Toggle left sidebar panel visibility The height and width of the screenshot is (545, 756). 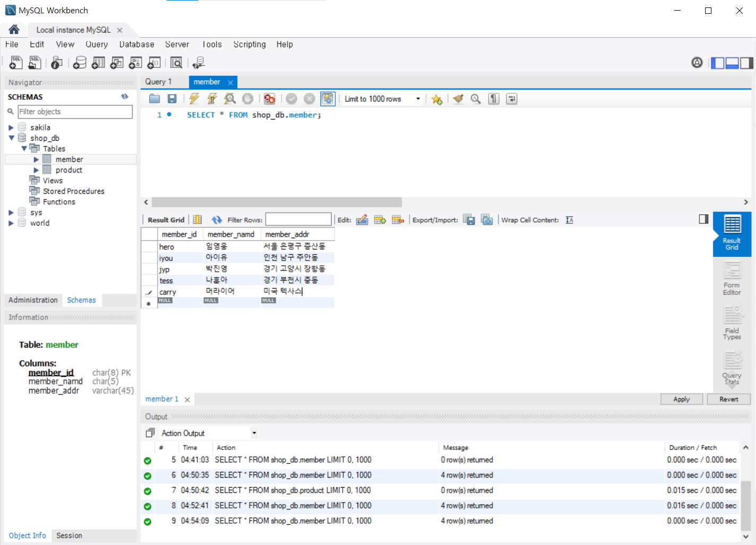pyautogui.click(x=718, y=63)
